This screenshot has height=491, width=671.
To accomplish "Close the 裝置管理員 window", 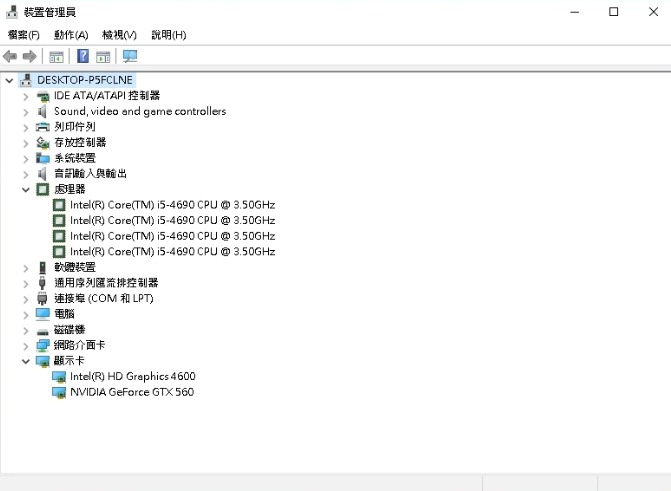I will [x=653, y=12].
